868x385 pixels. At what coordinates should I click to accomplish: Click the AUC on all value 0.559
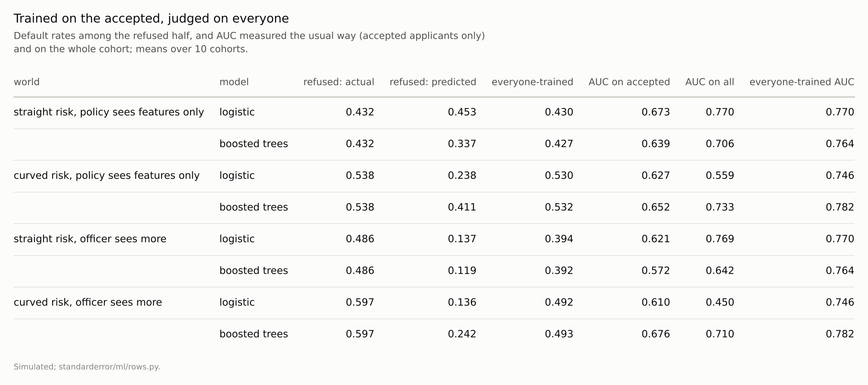(720, 175)
